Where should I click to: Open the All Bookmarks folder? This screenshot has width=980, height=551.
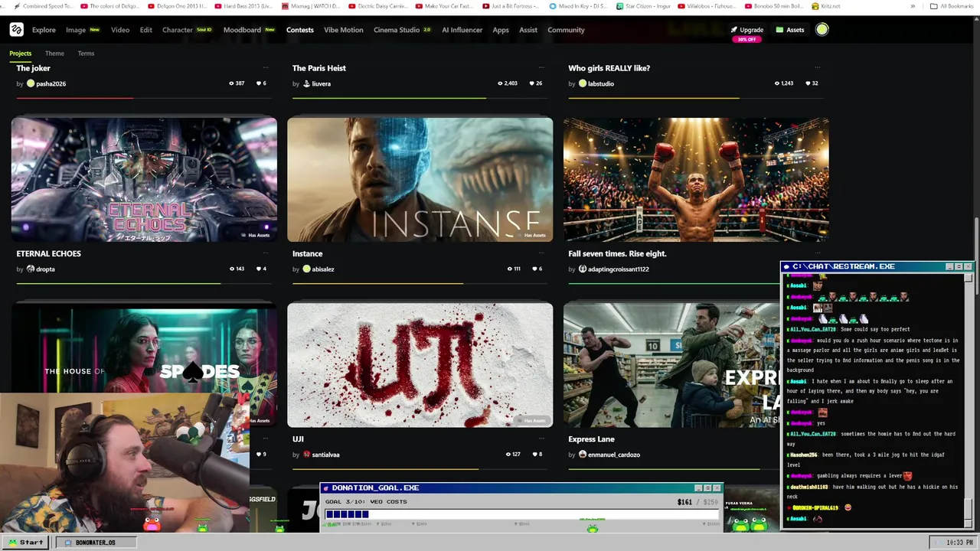click(952, 6)
